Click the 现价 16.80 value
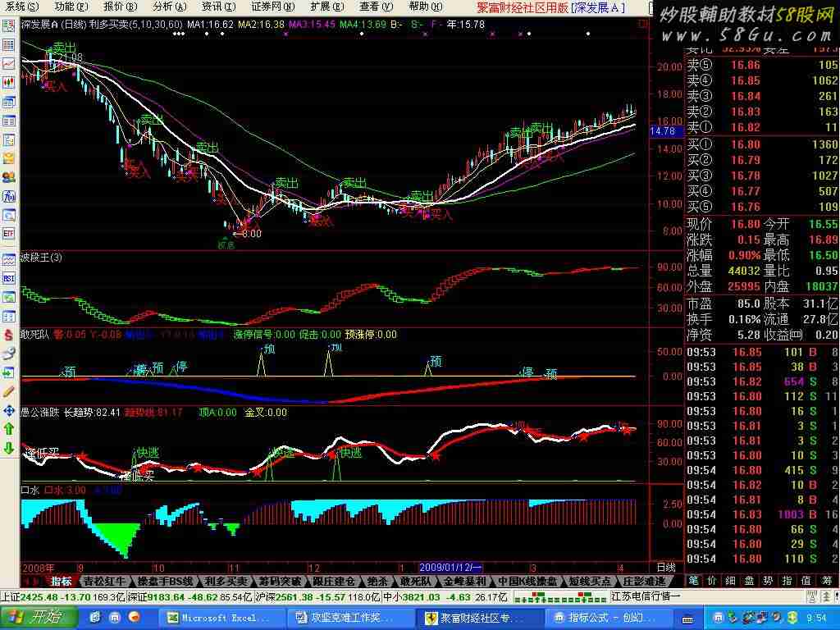Viewport: 840px width, 630px height. pyautogui.click(x=746, y=224)
